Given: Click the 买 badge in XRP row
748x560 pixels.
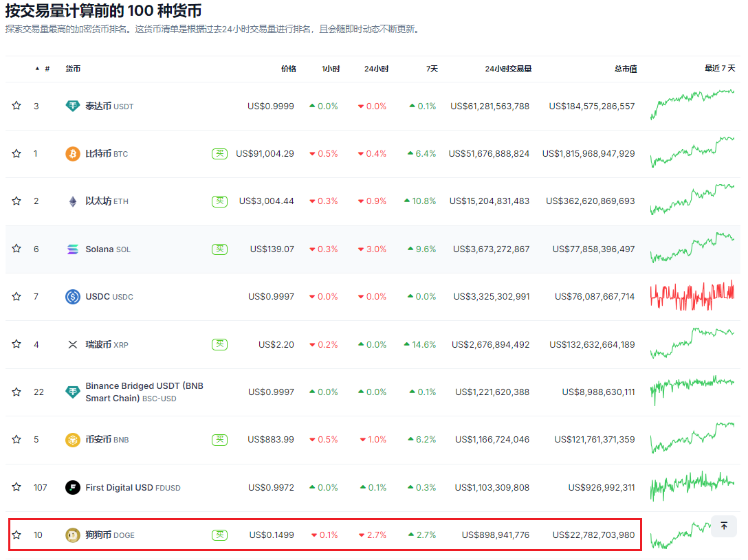Looking at the screenshot, I should [219, 344].
